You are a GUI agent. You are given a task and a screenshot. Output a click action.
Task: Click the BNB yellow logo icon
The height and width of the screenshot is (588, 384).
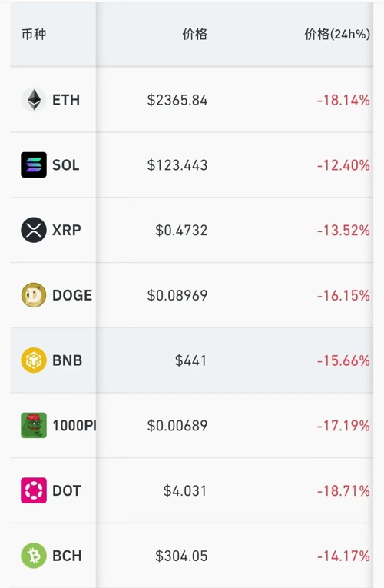34,360
